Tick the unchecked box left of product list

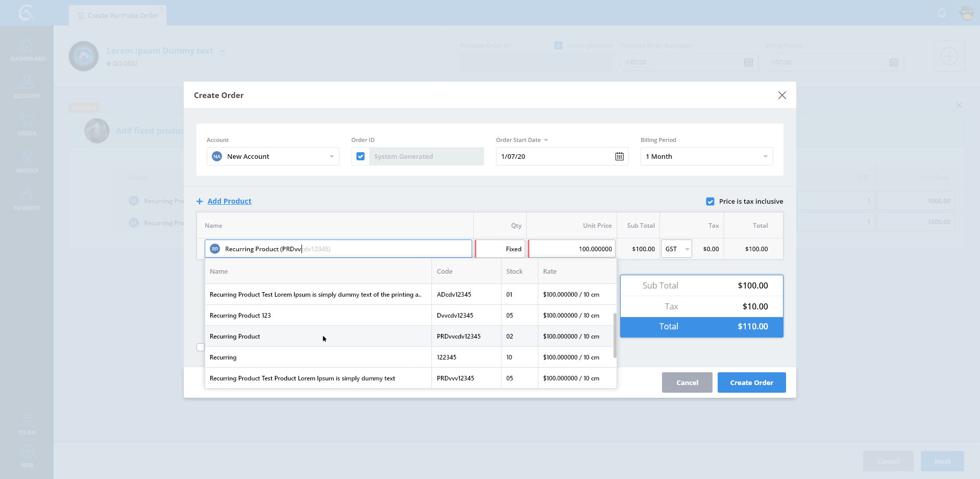tap(201, 347)
